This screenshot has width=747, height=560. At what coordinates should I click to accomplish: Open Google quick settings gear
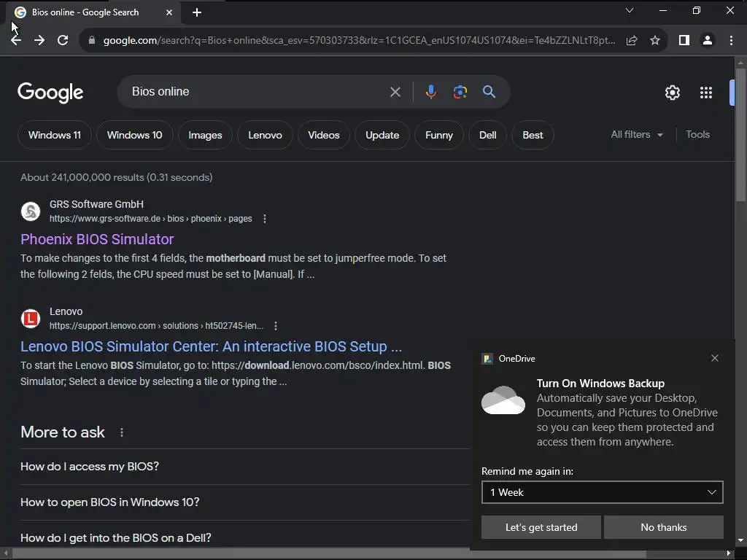point(672,93)
